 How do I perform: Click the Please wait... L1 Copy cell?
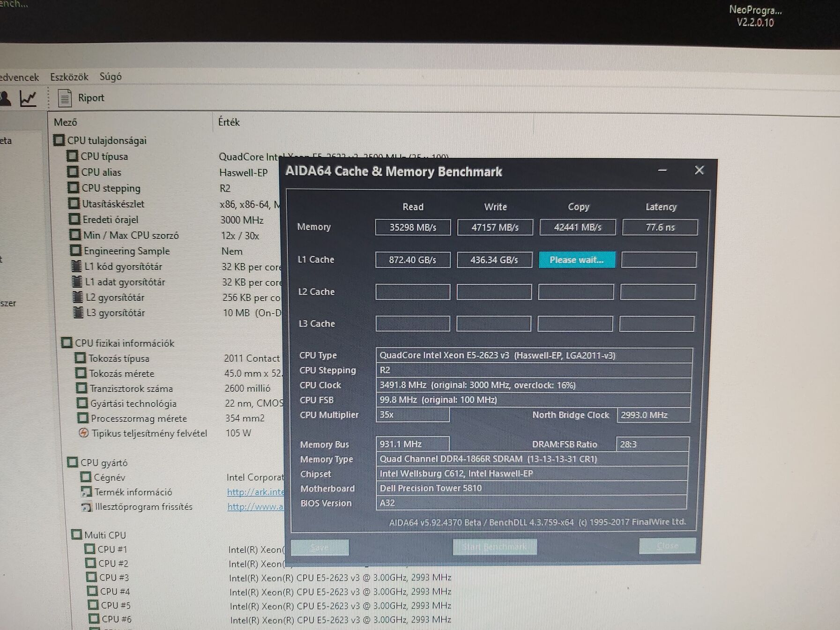[577, 259]
